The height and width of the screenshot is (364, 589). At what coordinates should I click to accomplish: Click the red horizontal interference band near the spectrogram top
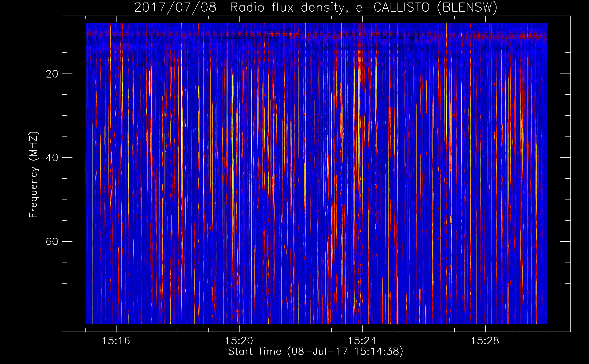click(x=316, y=35)
